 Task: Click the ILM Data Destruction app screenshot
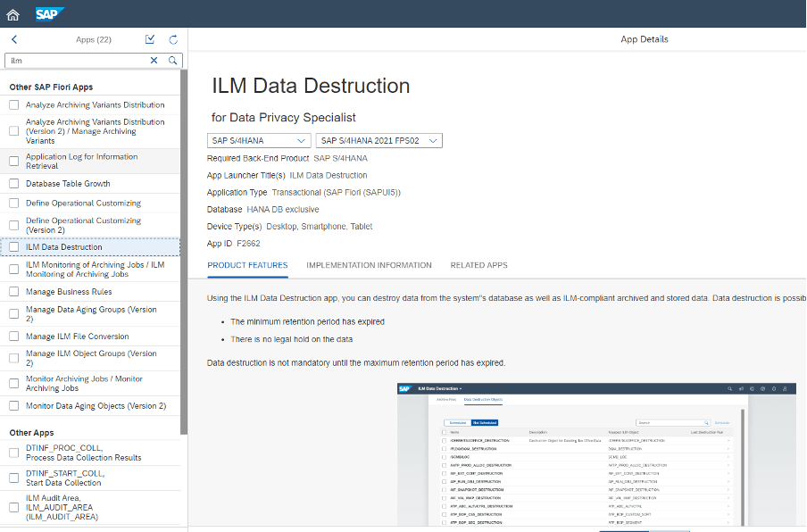[596, 454]
